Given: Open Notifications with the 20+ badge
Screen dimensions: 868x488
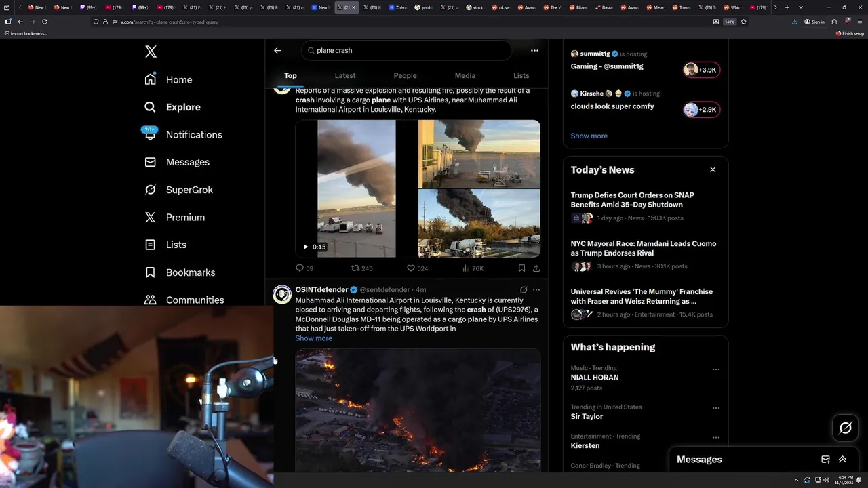Looking at the screenshot, I should [183, 134].
